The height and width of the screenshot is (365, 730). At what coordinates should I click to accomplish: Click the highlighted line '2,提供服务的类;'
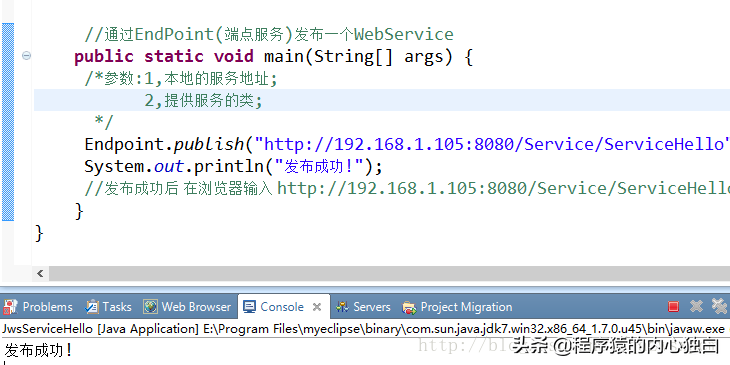tap(382, 100)
